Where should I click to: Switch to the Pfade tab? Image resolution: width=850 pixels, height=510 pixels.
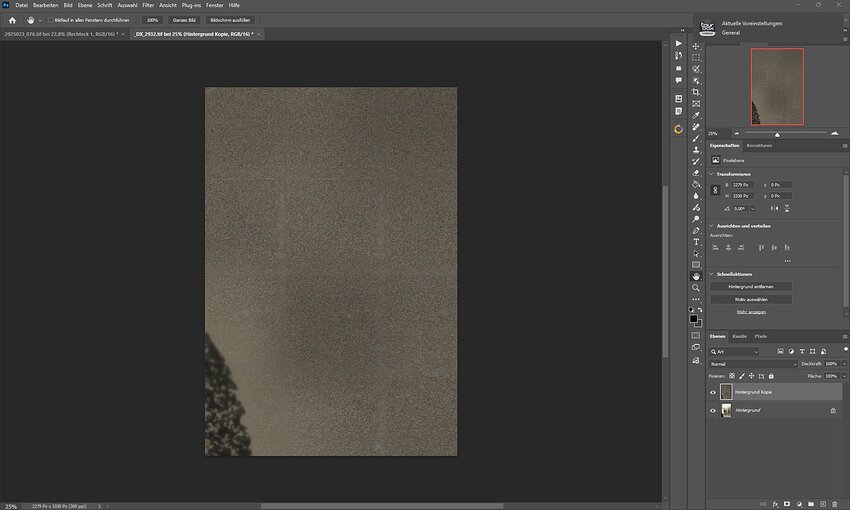tap(761, 337)
